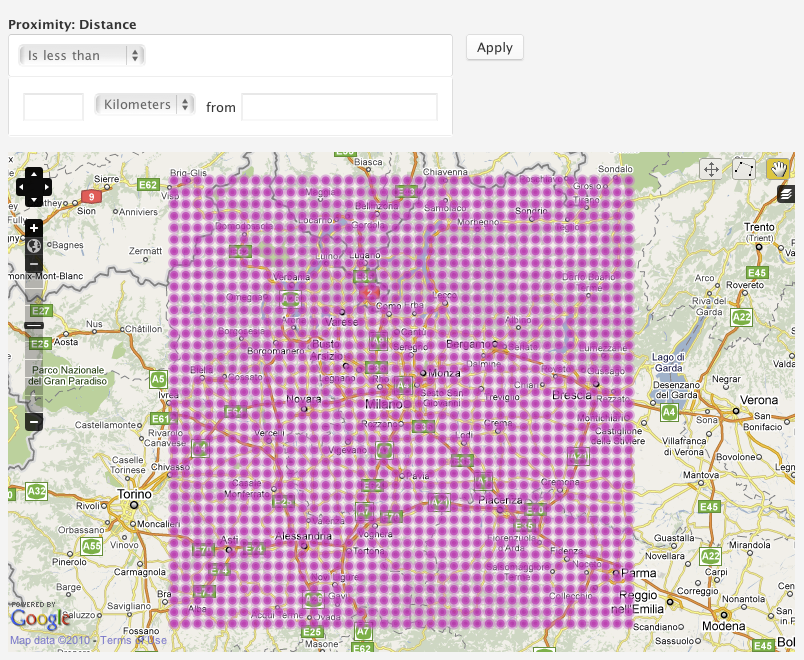This screenshot has height=660, width=804.
Task: Select the move feature crosshair tool
Action: [x=711, y=169]
